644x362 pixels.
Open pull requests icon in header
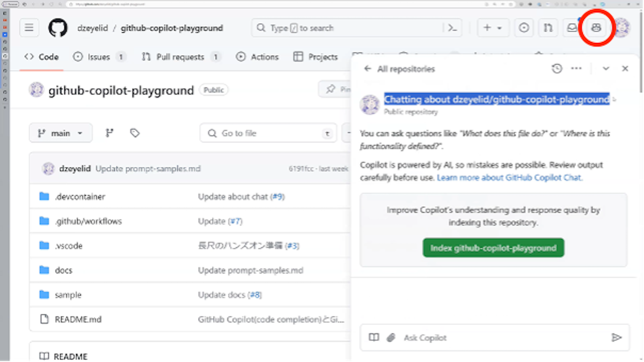548,28
